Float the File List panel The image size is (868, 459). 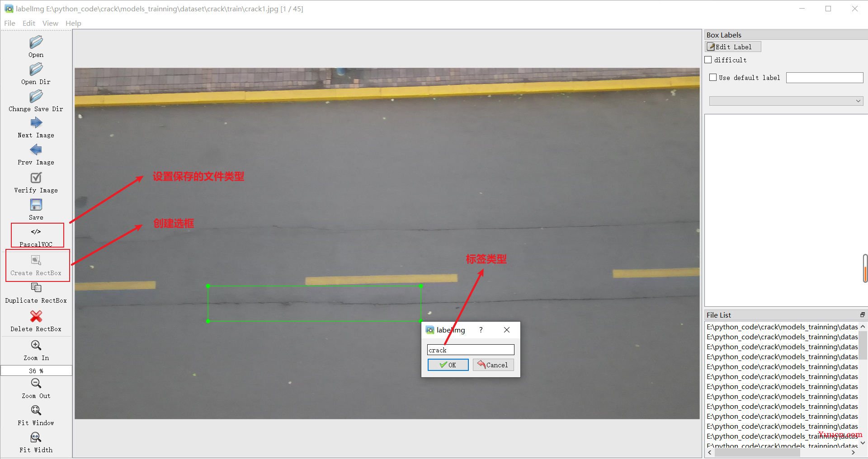tap(863, 315)
